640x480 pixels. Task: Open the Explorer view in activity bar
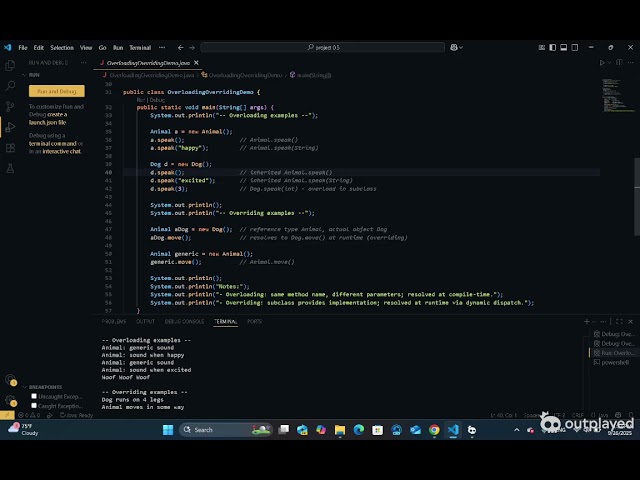(x=10, y=65)
